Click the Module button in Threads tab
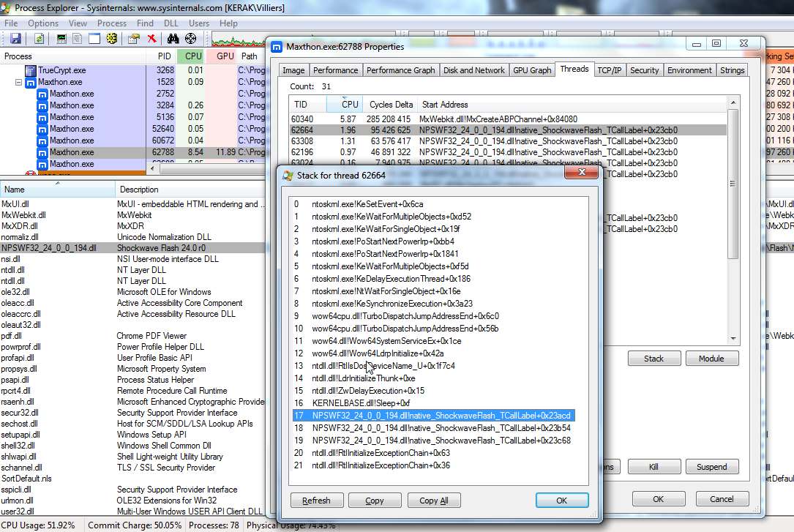This screenshot has height=532, width=794. point(711,359)
